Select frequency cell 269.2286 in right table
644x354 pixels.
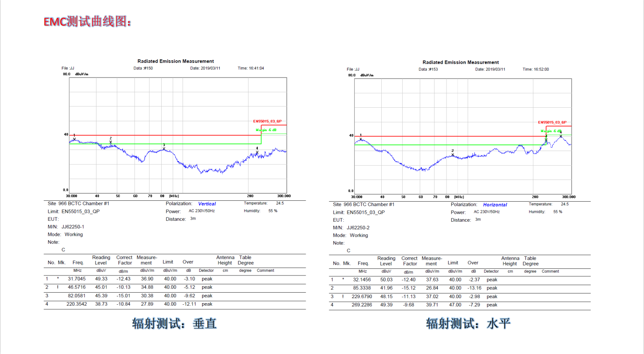362,305
